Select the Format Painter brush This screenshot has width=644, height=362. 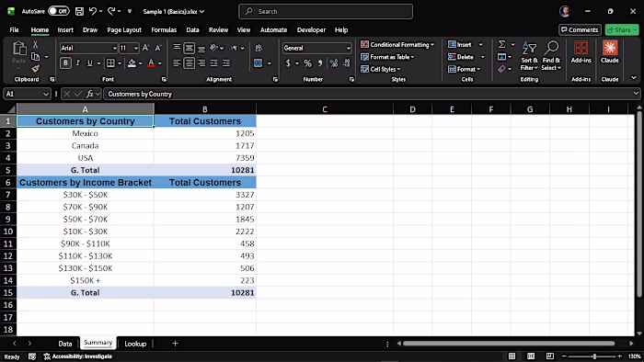pyautogui.click(x=36, y=68)
